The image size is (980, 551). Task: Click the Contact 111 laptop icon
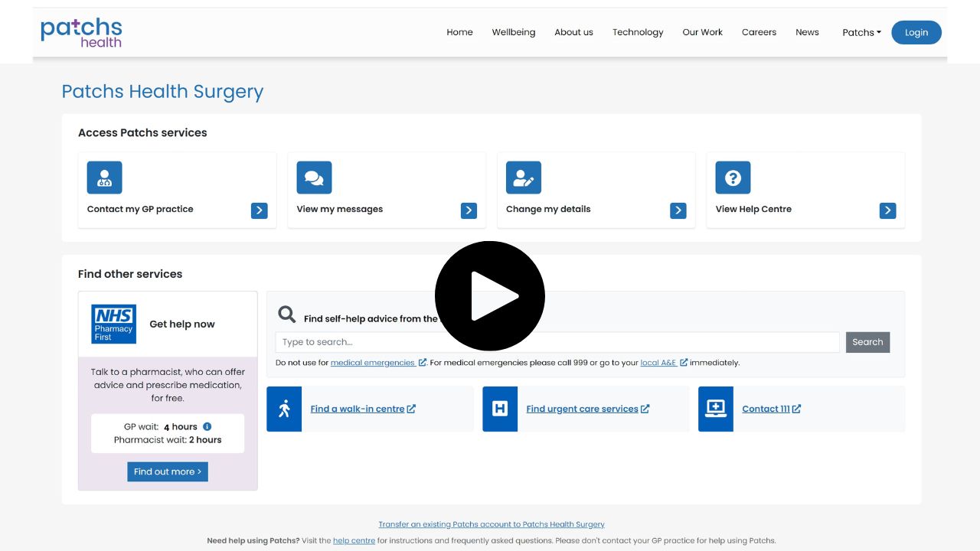coord(716,409)
